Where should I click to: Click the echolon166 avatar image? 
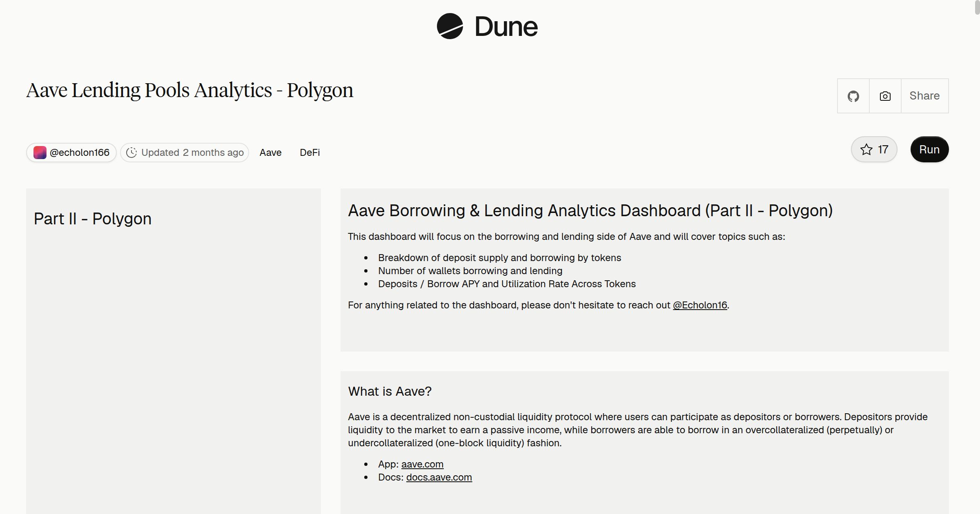(40, 153)
